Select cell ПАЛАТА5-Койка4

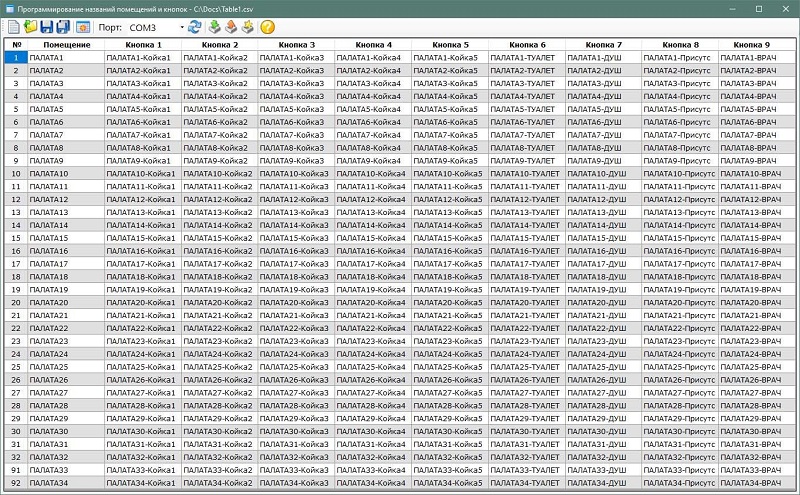(x=373, y=109)
